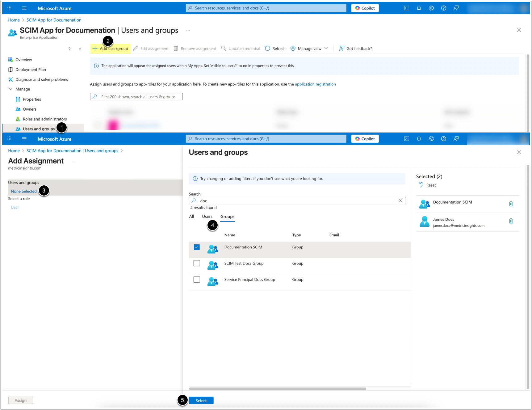532x410 pixels.
Task: Click the sidebar expand/collapse all arrows
Action: (69, 49)
